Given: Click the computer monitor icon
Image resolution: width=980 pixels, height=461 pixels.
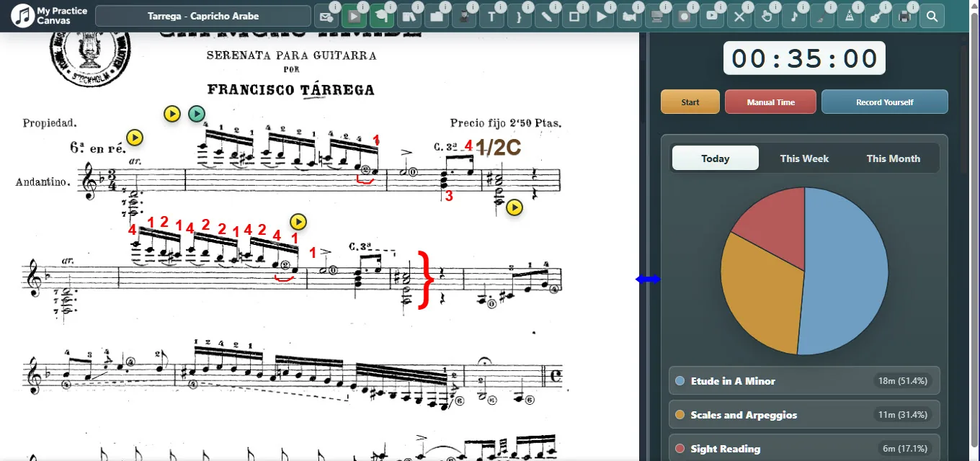Looking at the screenshot, I should (x=656, y=17).
